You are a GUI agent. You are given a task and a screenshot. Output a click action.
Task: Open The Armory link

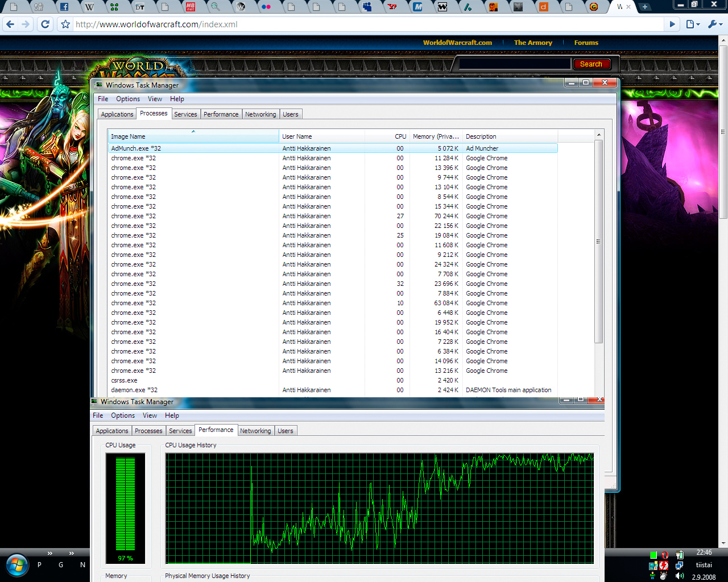[x=533, y=43]
